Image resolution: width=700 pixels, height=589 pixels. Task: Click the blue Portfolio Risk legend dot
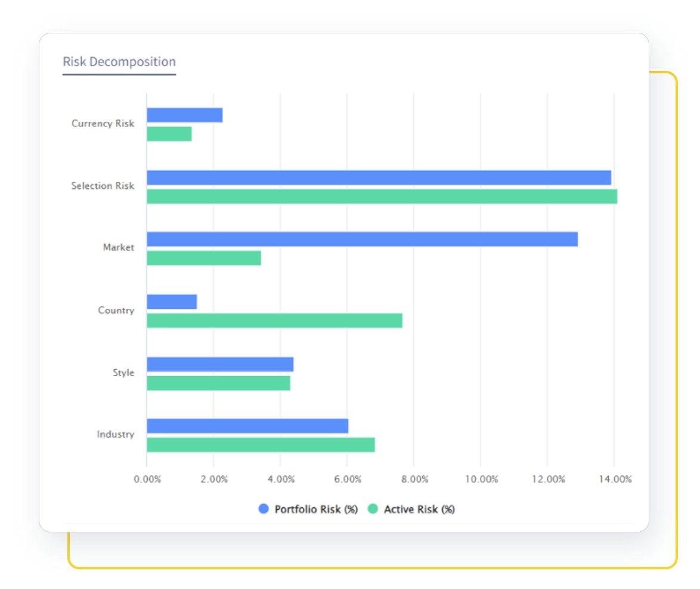point(263,509)
